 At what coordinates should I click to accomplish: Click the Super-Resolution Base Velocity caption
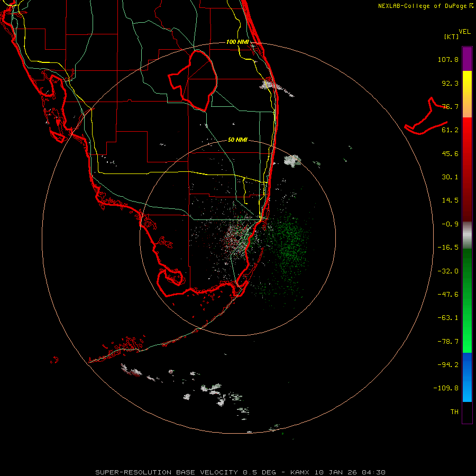(x=241, y=472)
